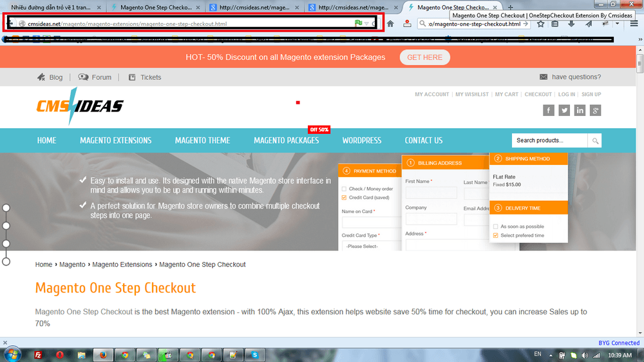This screenshot has width=644, height=362.
Task: Open the Google Plus social icon
Action: tap(595, 110)
